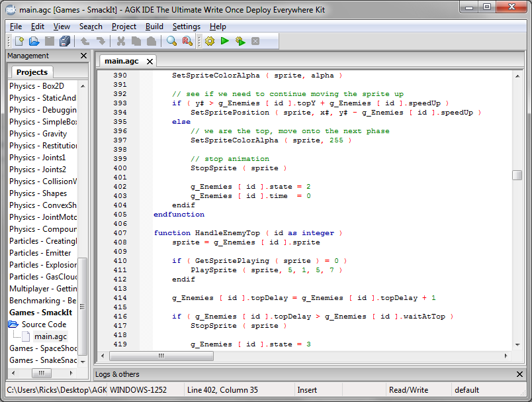
Task: Click the project list vertical scrollbar thumb
Action: click(83, 307)
